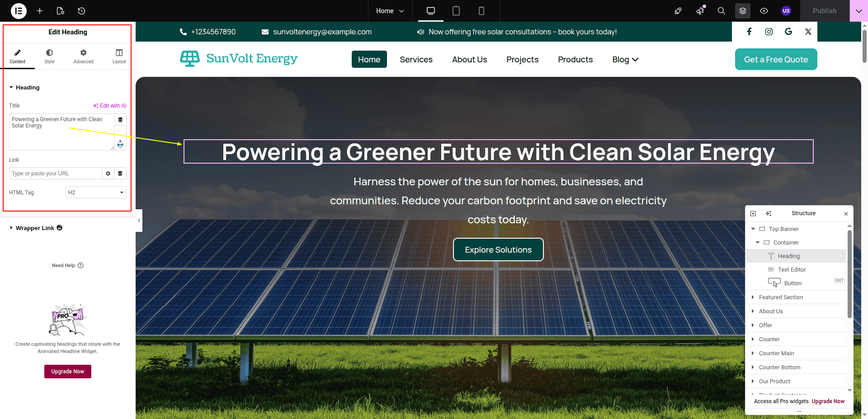Open the History clock icon

pos(81,11)
